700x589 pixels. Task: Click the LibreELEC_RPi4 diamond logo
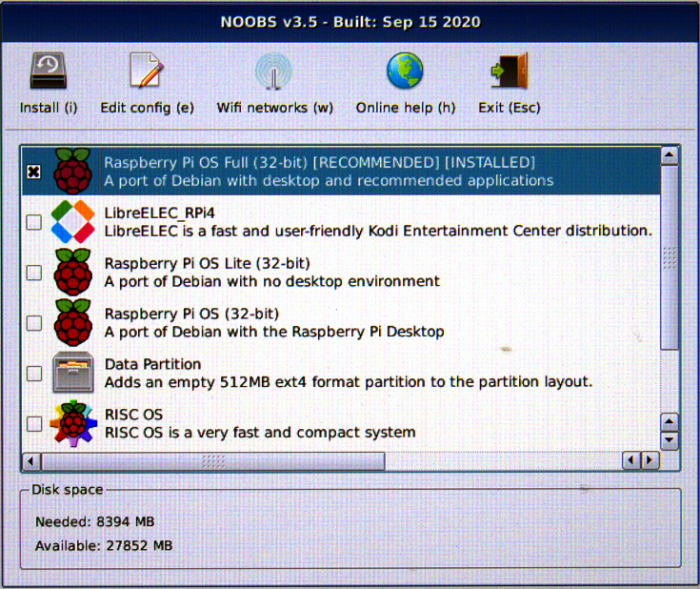click(x=72, y=222)
